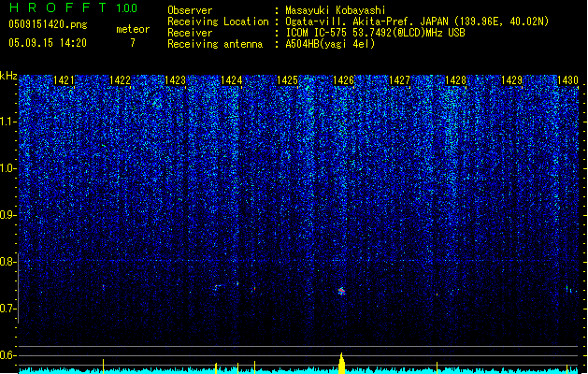Click the 0.8 frequency axis label
588x374 pixels.
(7, 262)
